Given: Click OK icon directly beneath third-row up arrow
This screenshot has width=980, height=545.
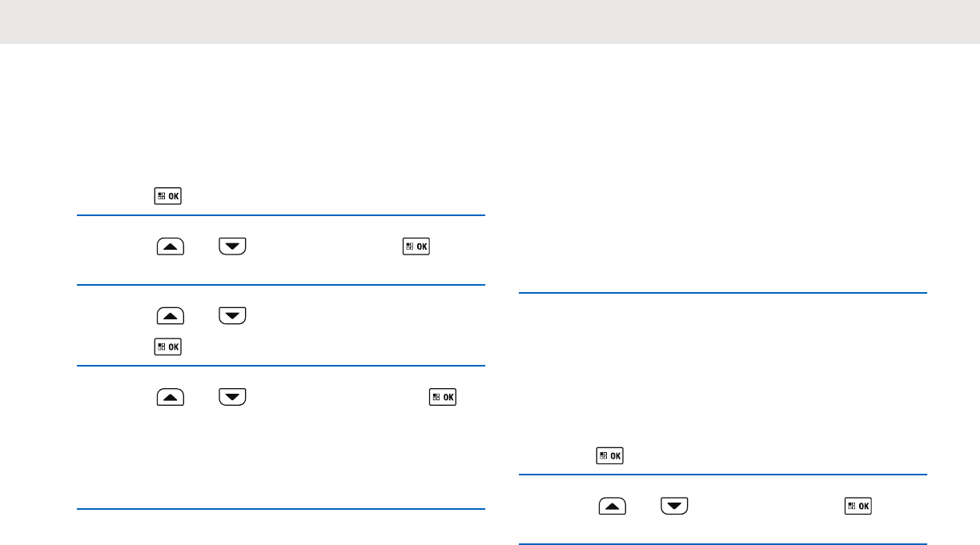Looking at the screenshot, I should [168, 347].
